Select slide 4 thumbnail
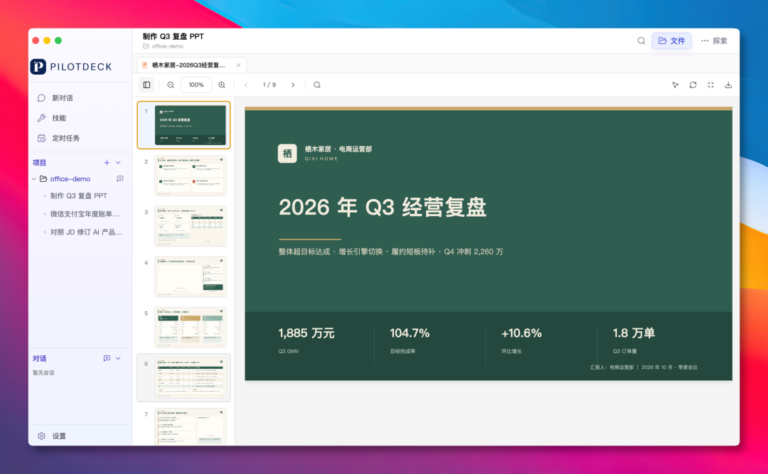Screen dimensions: 768x474 pos(191,277)
